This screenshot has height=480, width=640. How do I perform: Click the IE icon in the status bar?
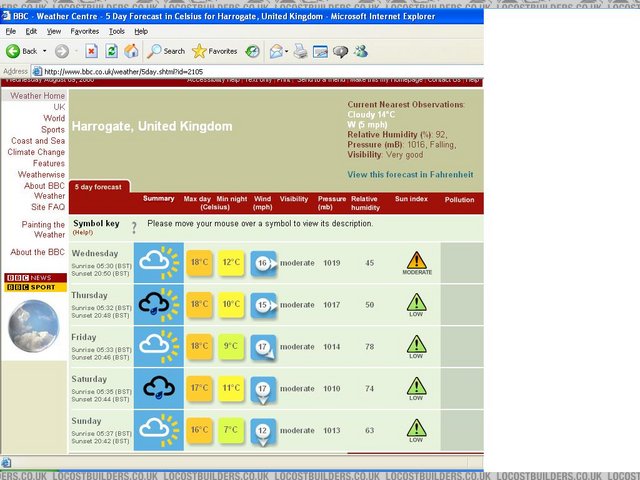coord(6,462)
